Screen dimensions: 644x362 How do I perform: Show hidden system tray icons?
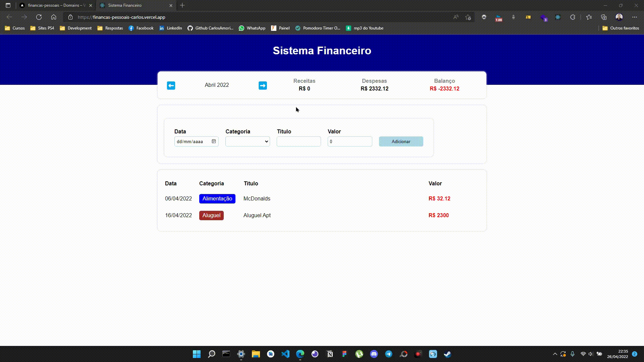pos(555,354)
